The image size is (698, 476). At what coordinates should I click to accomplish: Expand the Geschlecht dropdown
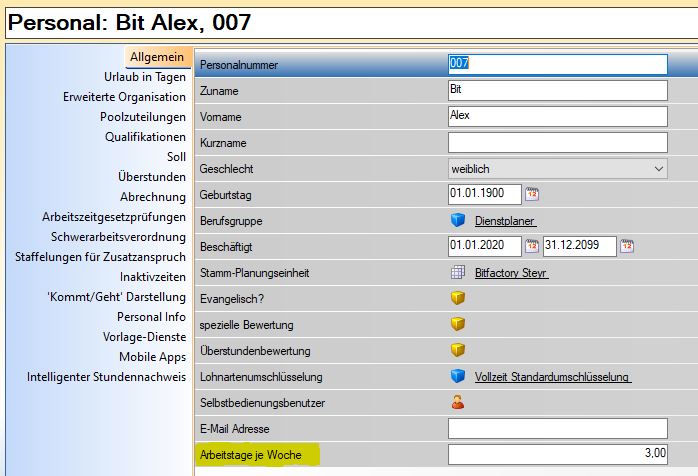point(658,169)
